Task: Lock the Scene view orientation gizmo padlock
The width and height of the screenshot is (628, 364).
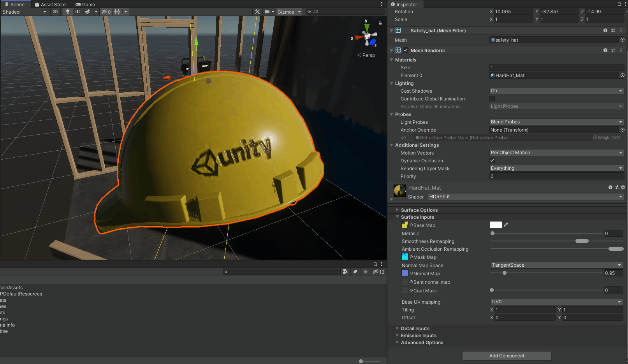Action: coord(380,23)
